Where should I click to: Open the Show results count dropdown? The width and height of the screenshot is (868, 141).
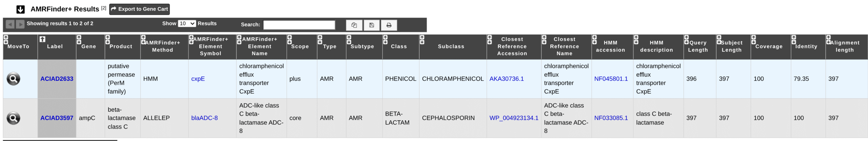click(187, 23)
